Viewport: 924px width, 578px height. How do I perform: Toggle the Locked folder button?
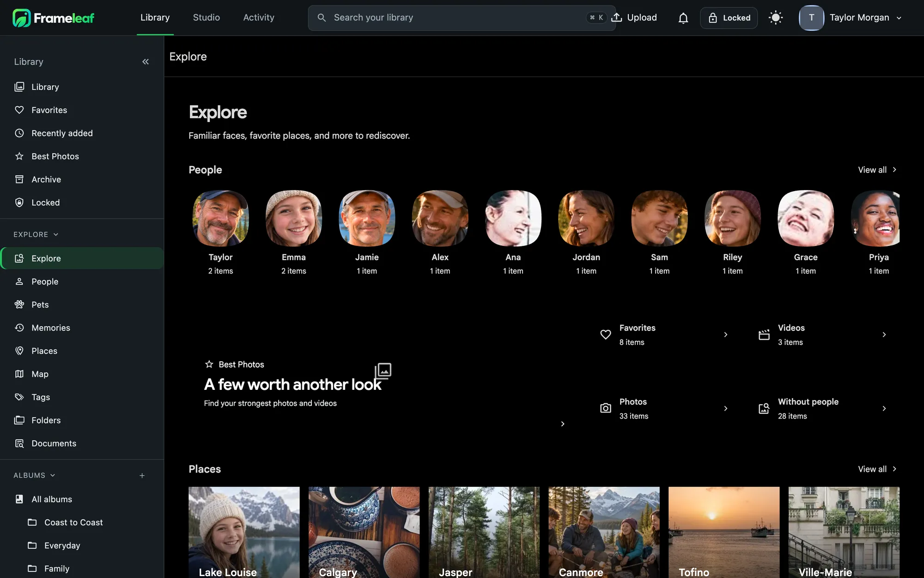(x=729, y=18)
